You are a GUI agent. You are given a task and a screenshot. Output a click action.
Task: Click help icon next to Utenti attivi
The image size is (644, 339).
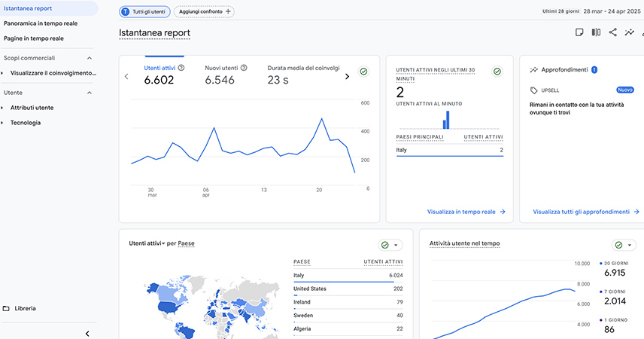point(181,68)
